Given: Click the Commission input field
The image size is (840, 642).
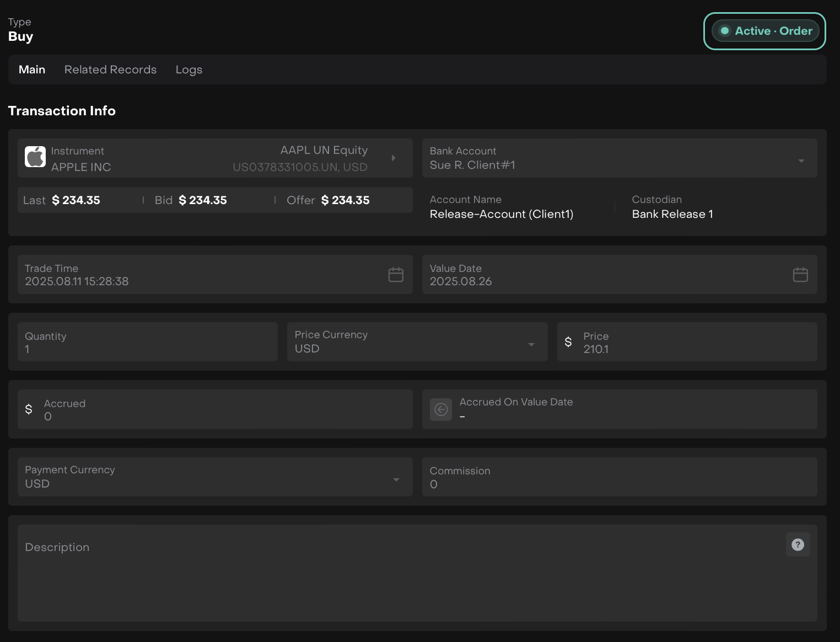Looking at the screenshot, I should point(619,477).
